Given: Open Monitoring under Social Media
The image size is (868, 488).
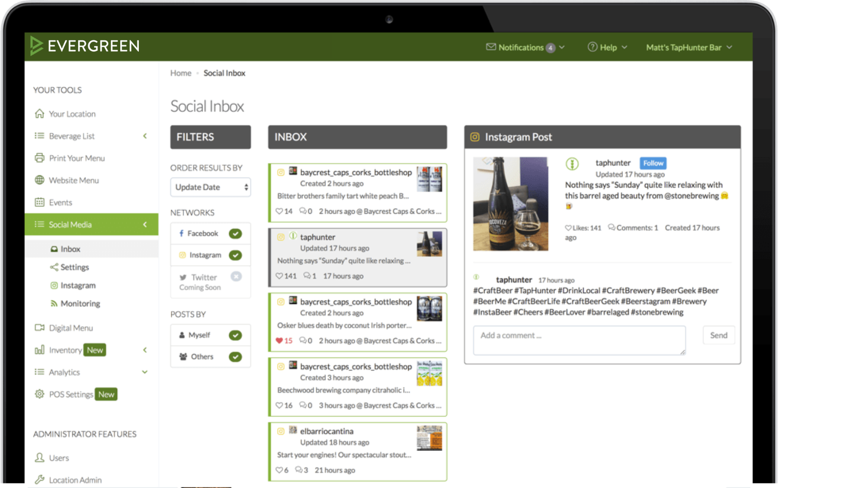Looking at the screenshot, I should 80,304.
